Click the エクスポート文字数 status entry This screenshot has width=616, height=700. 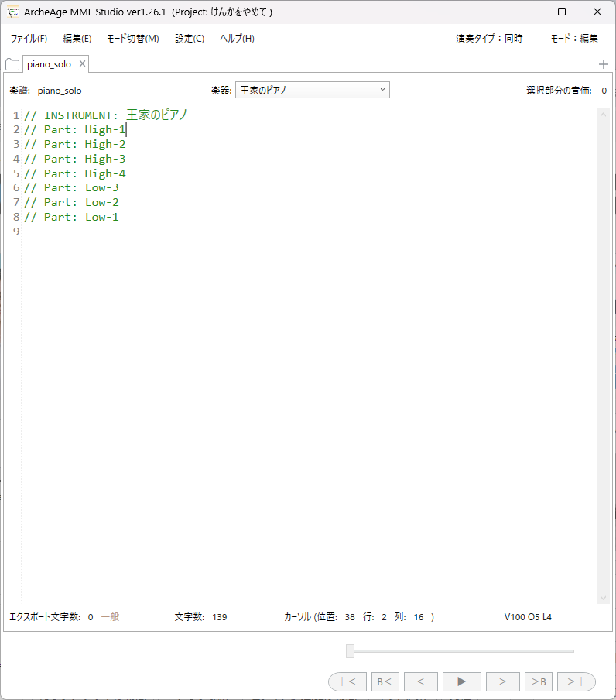pos(51,617)
